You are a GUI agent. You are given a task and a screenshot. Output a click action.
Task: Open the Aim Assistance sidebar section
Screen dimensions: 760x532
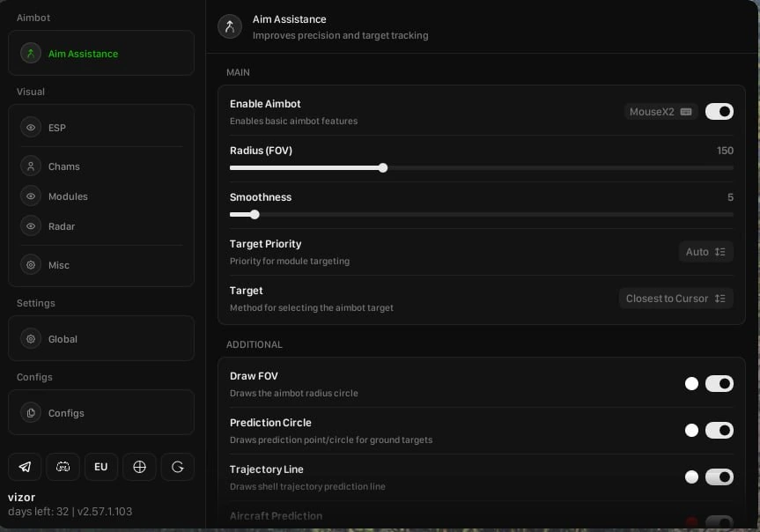(x=101, y=54)
